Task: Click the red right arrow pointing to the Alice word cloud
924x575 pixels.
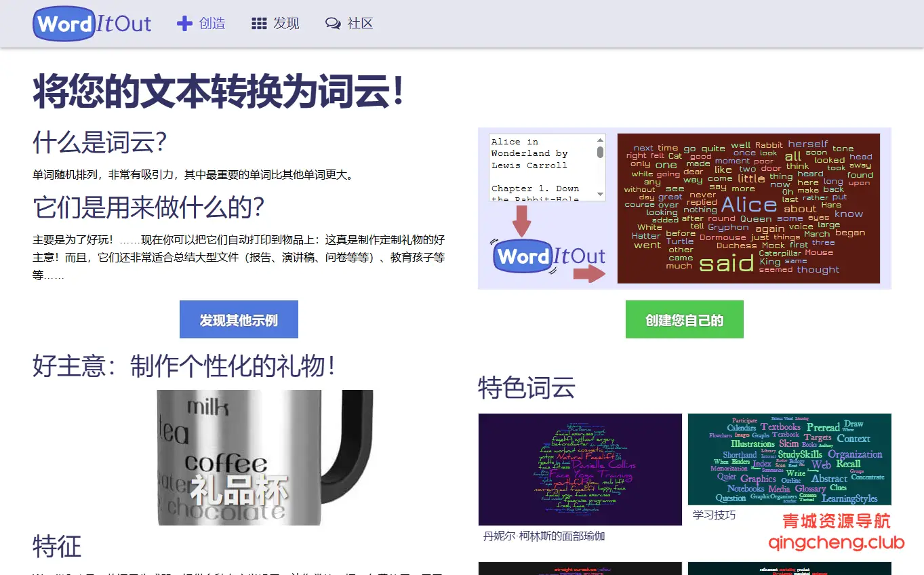Action: [x=588, y=274]
